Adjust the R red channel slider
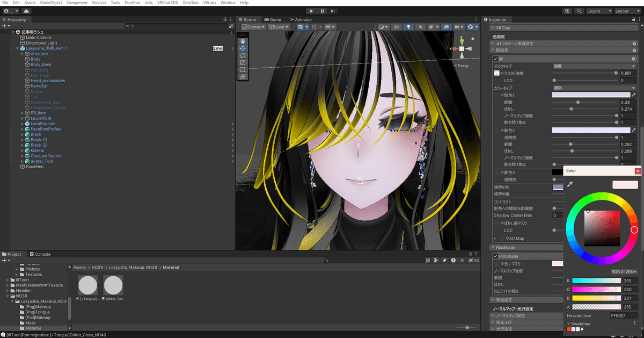The height and width of the screenshot is (338, 644). click(x=597, y=281)
